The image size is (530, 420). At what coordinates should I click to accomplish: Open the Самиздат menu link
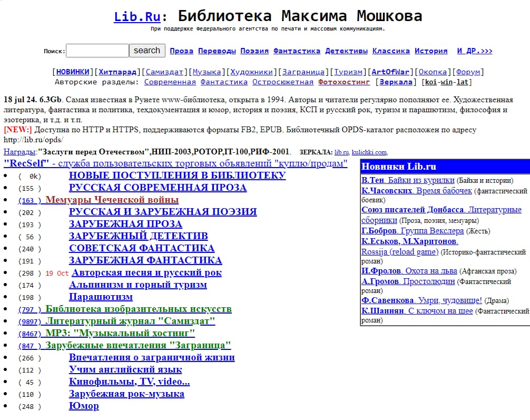[x=164, y=72]
